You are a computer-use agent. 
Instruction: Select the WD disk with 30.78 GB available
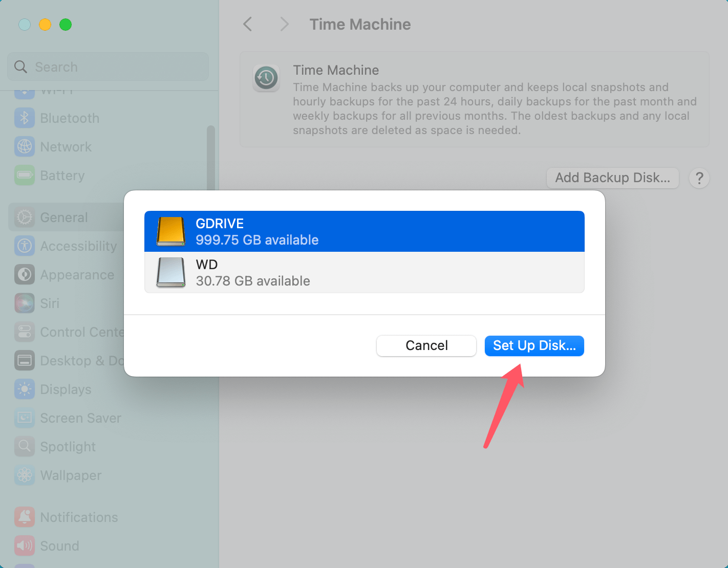[x=364, y=272]
